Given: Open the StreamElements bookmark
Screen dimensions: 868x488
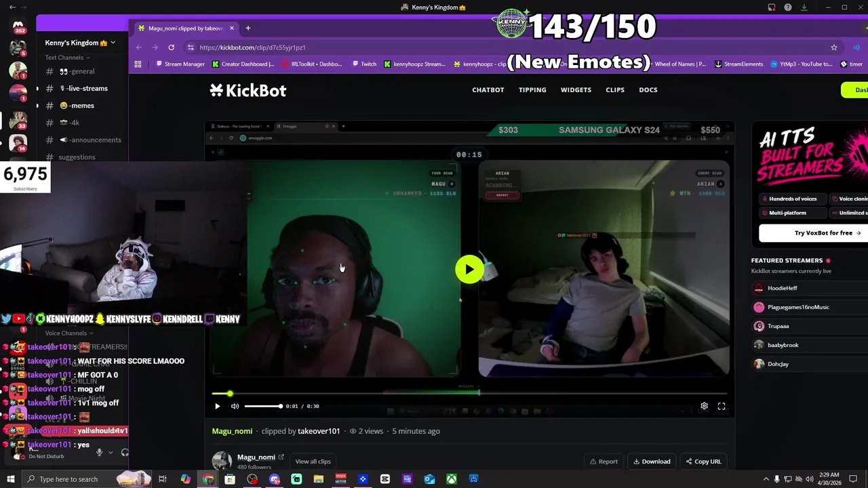Looking at the screenshot, I should click(x=739, y=64).
